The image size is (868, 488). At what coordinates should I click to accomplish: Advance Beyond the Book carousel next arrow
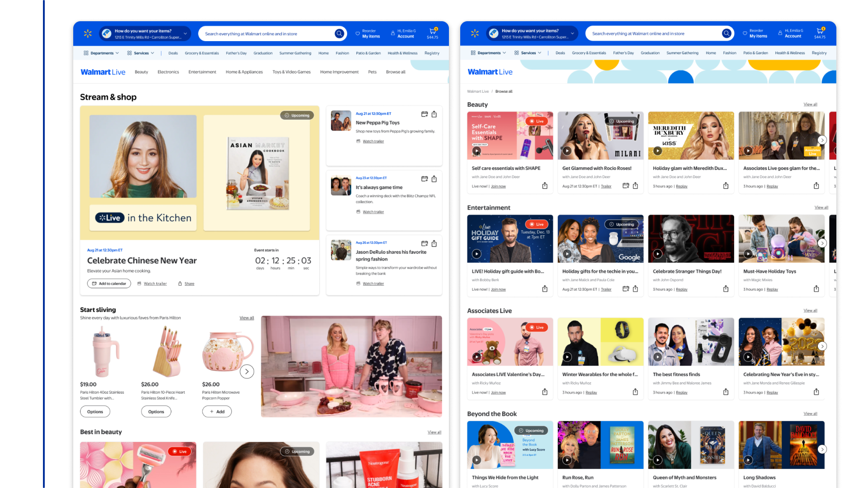coord(822,449)
